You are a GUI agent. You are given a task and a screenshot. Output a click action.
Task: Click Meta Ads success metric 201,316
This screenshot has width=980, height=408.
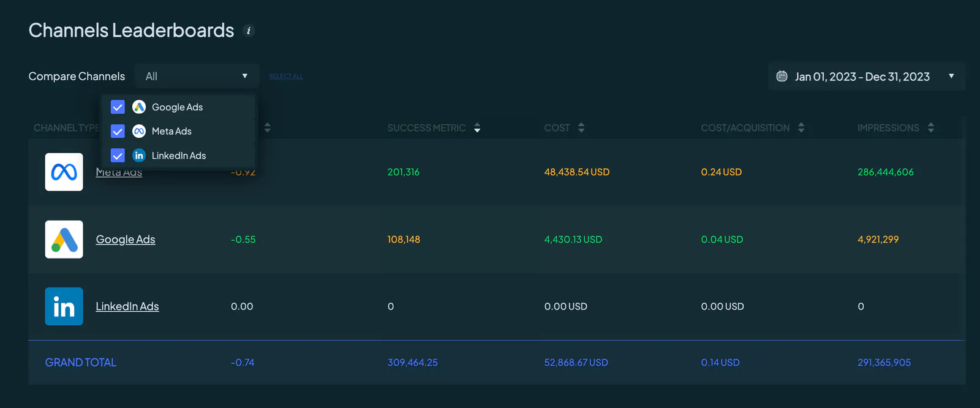(404, 172)
